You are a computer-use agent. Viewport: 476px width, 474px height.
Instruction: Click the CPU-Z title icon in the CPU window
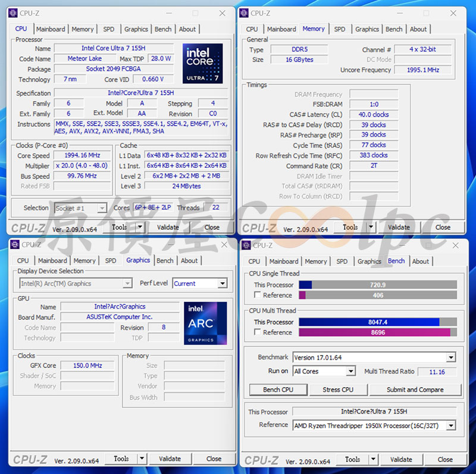click(x=13, y=13)
